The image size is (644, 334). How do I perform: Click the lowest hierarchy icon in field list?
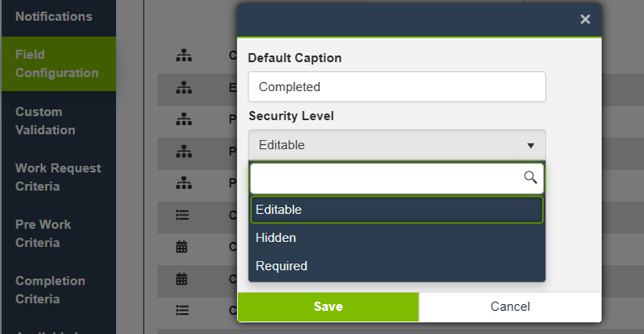click(183, 183)
